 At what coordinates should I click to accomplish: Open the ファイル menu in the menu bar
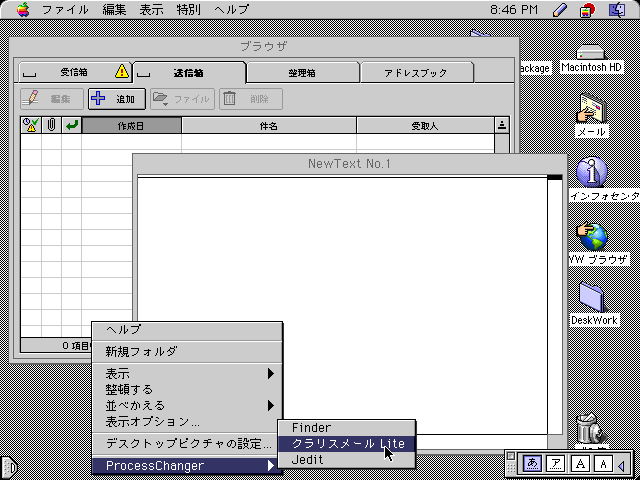click(x=65, y=9)
